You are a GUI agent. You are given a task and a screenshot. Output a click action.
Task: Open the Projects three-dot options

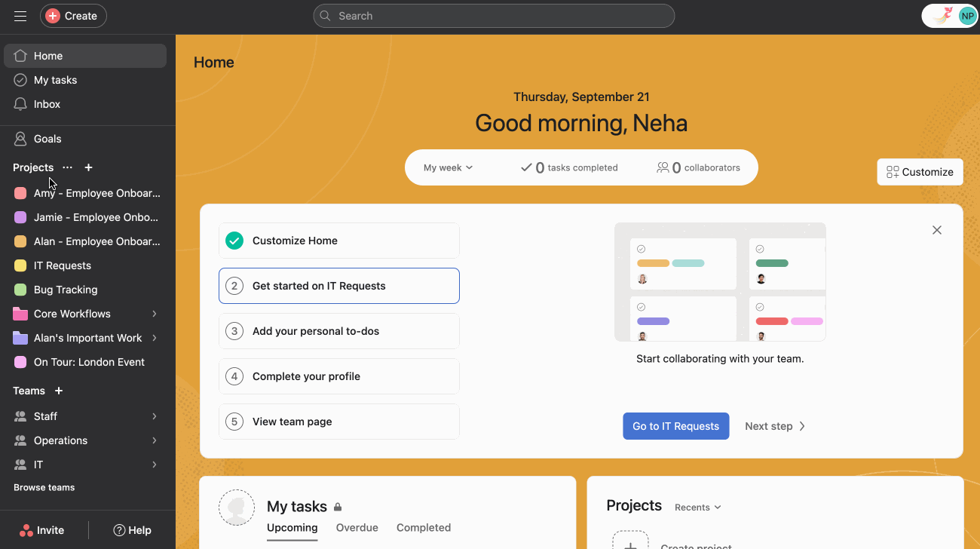[x=68, y=167]
